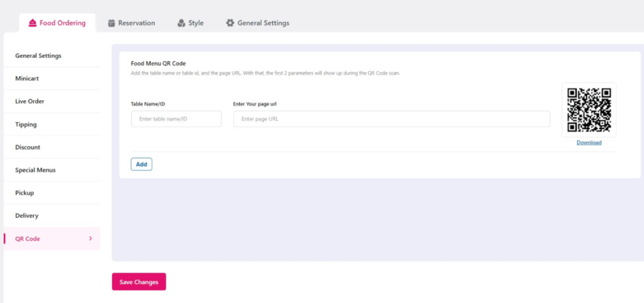Click Save Changes button

pyautogui.click(x=139, y=282)
